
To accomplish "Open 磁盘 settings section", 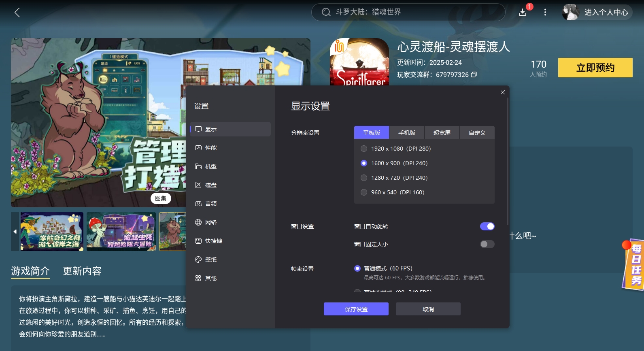I will coord(230,185).
